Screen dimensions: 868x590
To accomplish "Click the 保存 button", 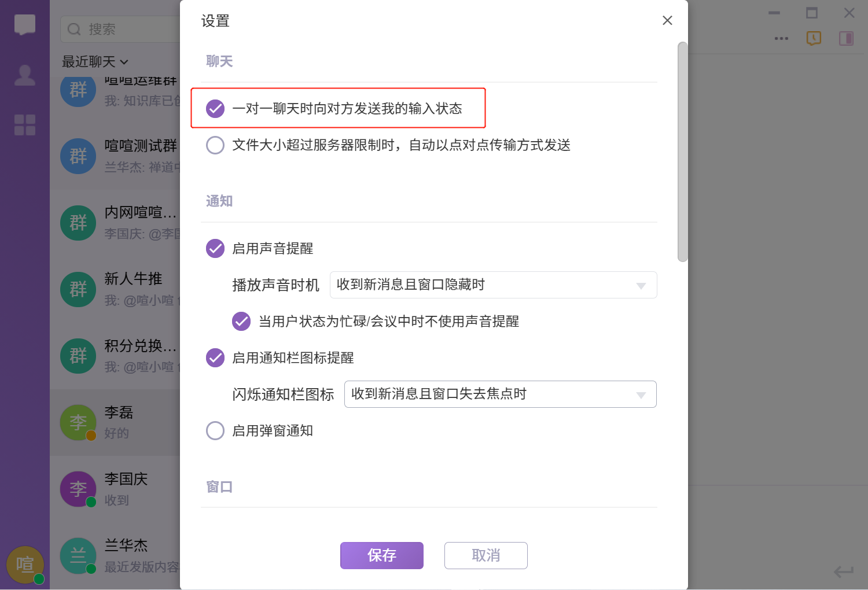I will click(x=381, y=555).
